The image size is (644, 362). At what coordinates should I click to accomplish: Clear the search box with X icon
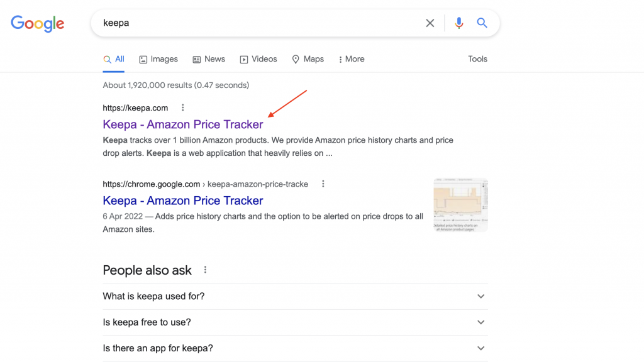tap(430, 23)
